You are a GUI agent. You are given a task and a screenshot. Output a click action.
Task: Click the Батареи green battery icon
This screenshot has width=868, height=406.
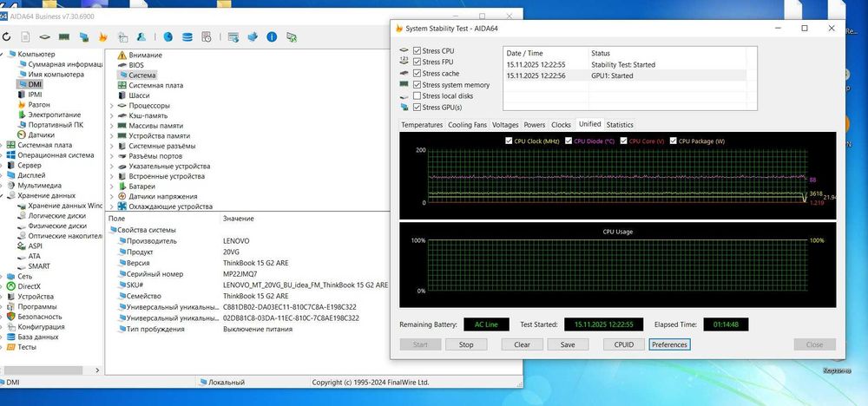tap(122, 187)
